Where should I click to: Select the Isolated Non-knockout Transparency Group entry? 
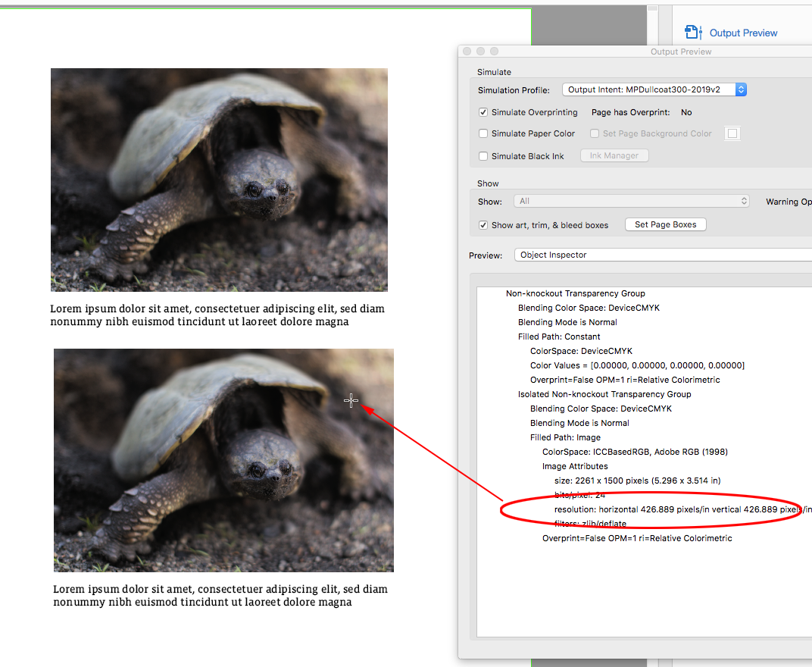point(604,394)
